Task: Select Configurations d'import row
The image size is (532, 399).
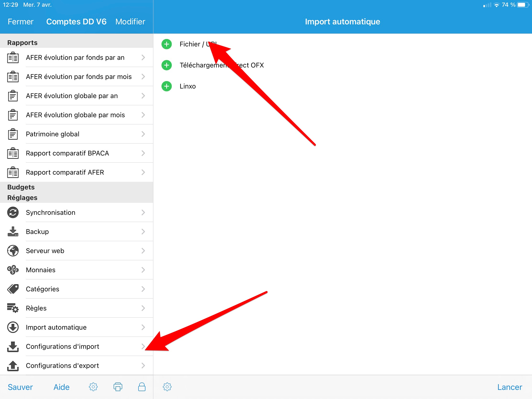Action: (x=77, y=347)
